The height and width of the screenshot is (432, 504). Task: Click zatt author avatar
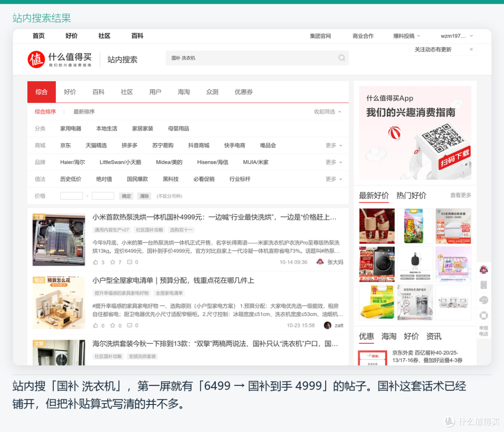(328, 325)
